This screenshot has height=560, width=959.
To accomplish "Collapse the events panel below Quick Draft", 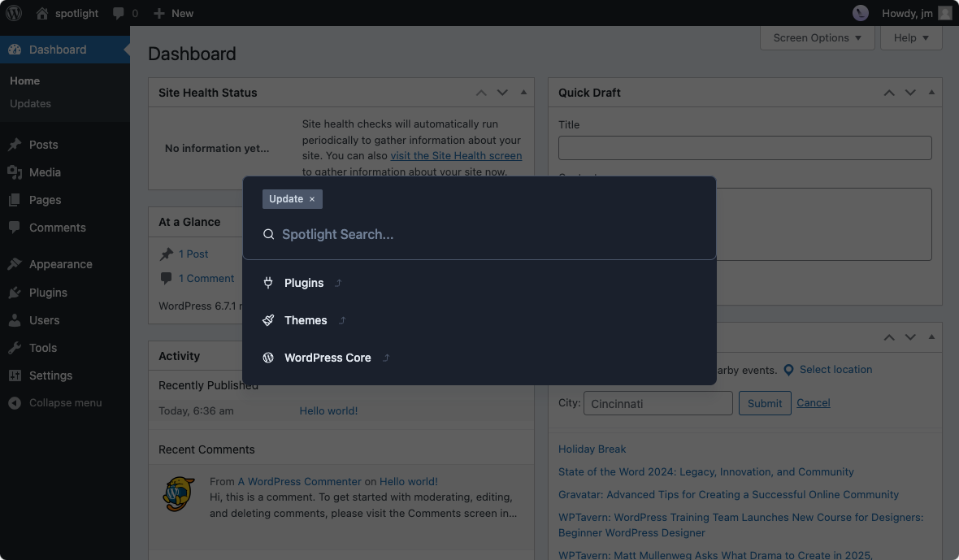I will click(931, 336).
